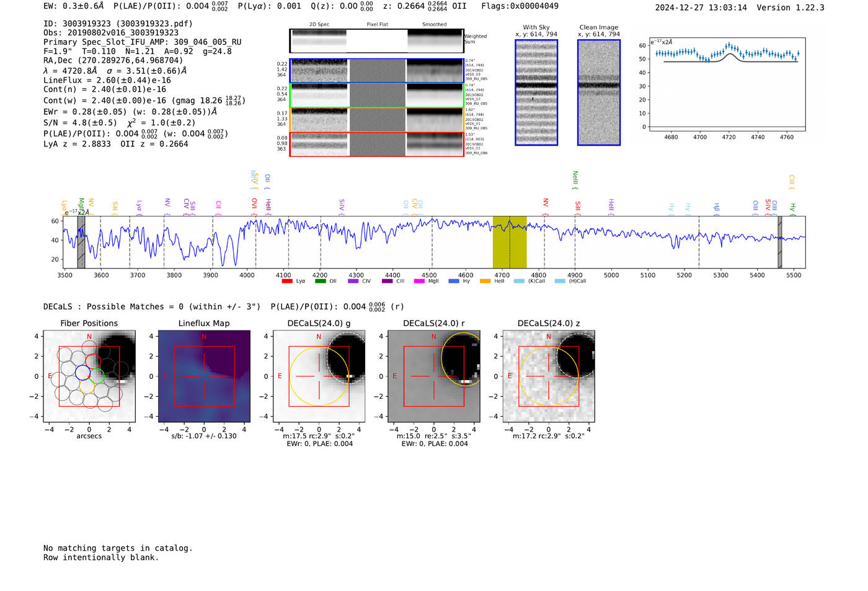Image resolution: width=868 pixels, height=591 pixels.
Task: Click the blue fiber circle in Fiber Positions
Action: coord(82,372)
